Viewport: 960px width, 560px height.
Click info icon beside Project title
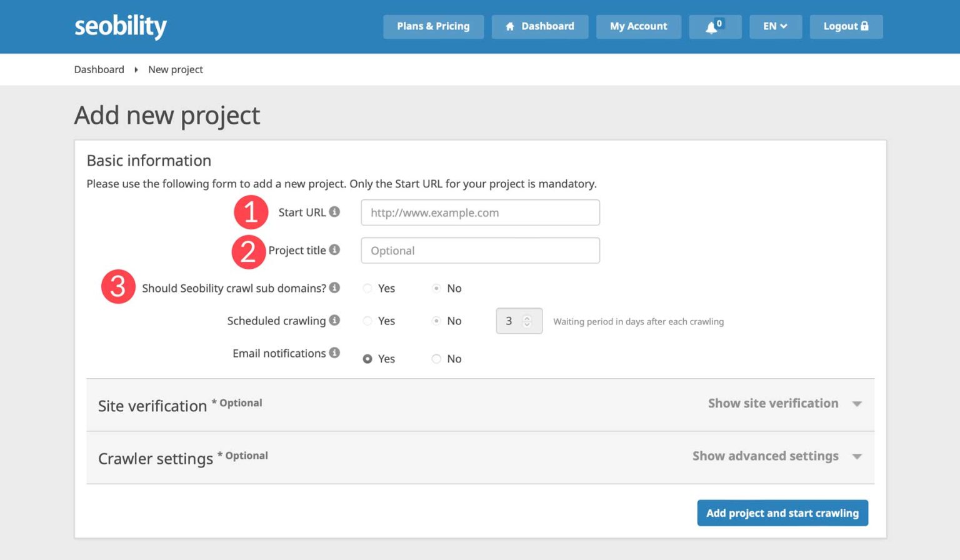click(x=334, y=250)
